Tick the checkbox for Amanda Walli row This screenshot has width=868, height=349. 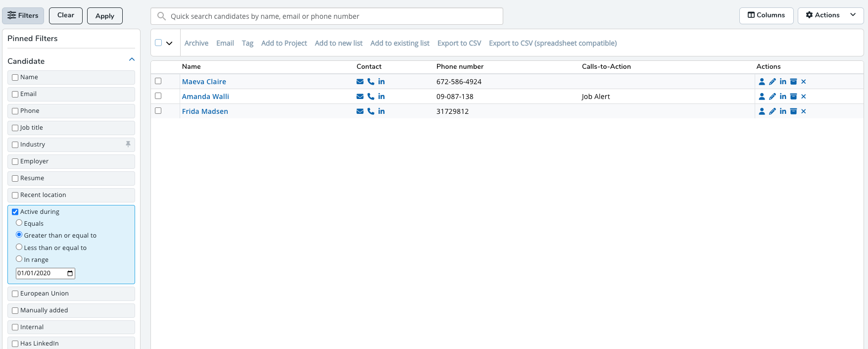point(158,96)
